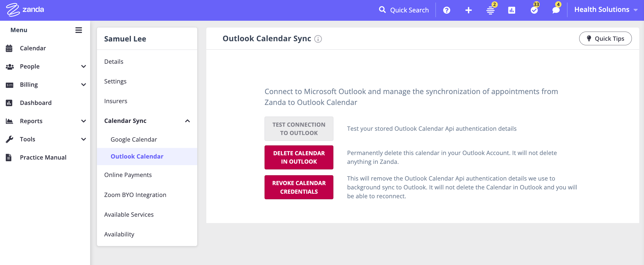The height and width of the screenshot is (265, 644).
Task: Expand the People menu chevron
Action: point(84,67)
